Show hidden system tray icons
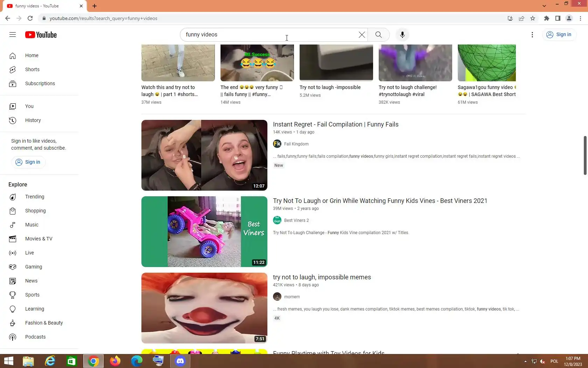 [525, 361]
